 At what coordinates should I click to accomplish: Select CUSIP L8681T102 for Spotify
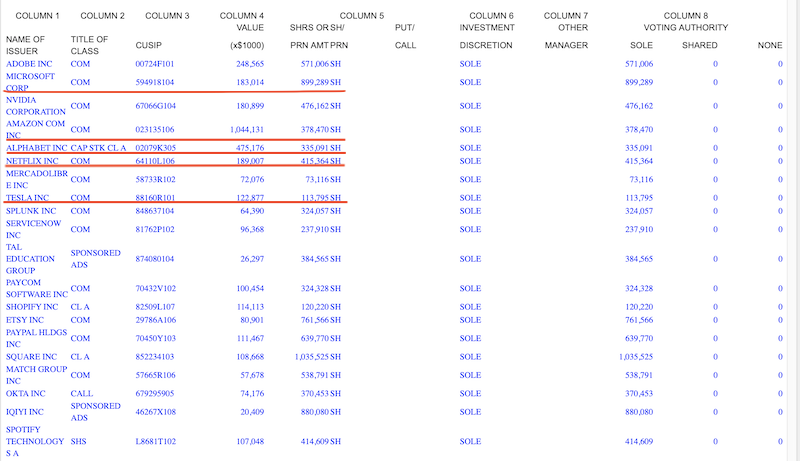tap(156, 441)
